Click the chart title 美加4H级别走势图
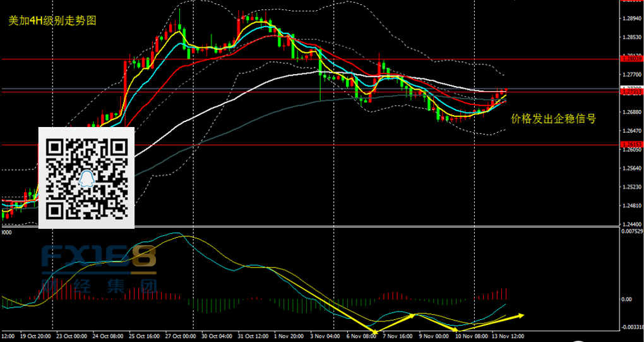This screenshot has height=342, width=644. [x=52, y=20]
